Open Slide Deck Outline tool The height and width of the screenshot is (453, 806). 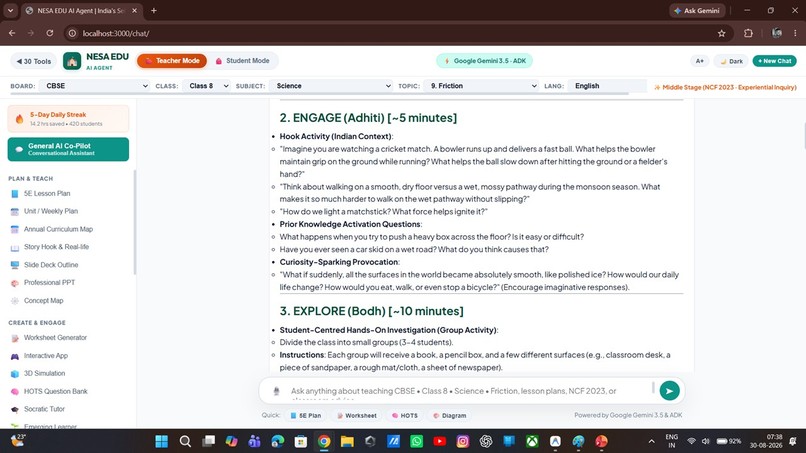(x=51, y=265)
